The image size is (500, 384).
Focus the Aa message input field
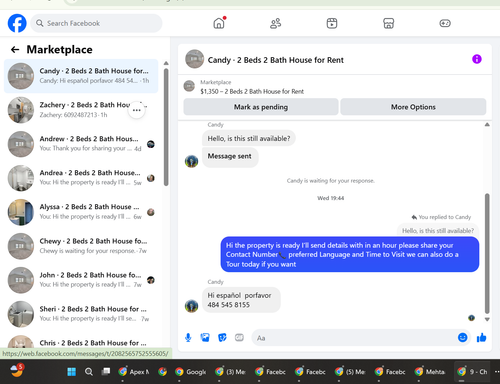pyautogui.click(x=353, y=338)
